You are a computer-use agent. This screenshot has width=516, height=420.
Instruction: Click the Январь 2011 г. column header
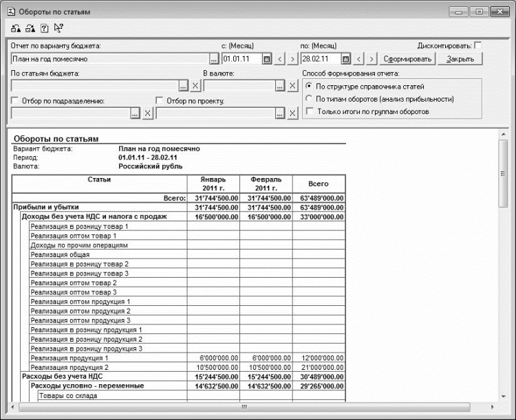pos(213,184)
